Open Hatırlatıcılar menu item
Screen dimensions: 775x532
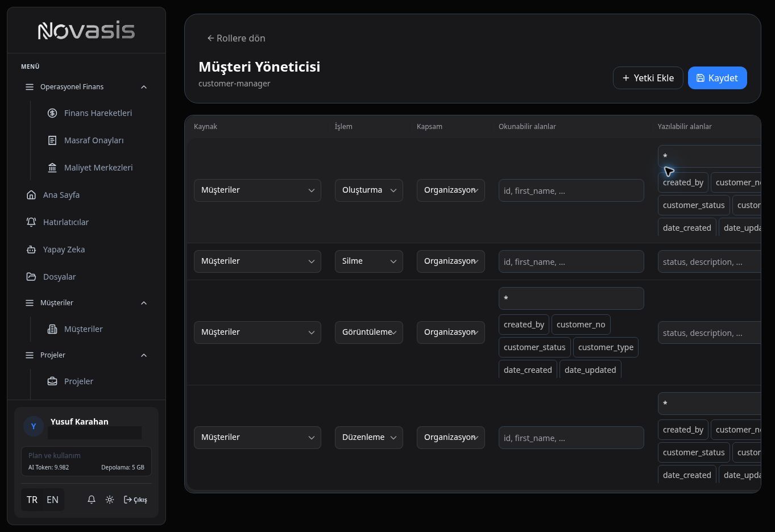(86, 222)
